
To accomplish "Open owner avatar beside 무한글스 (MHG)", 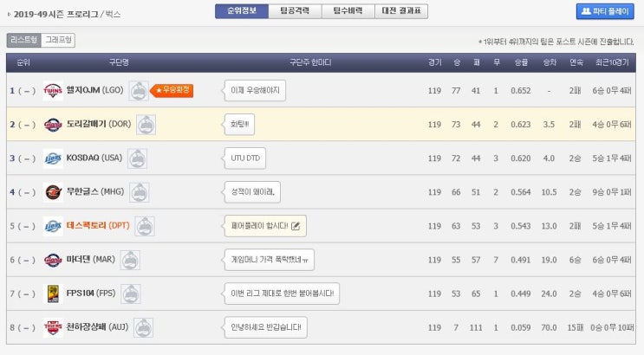I will [140, 192].
